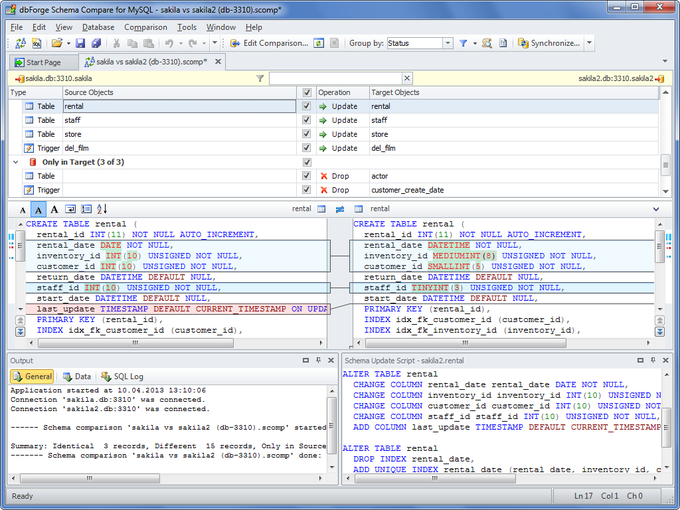Uncheck the actor table Drop checkbox
The height and width of the screenshot is (510, 680).
[x=307, y=176]
